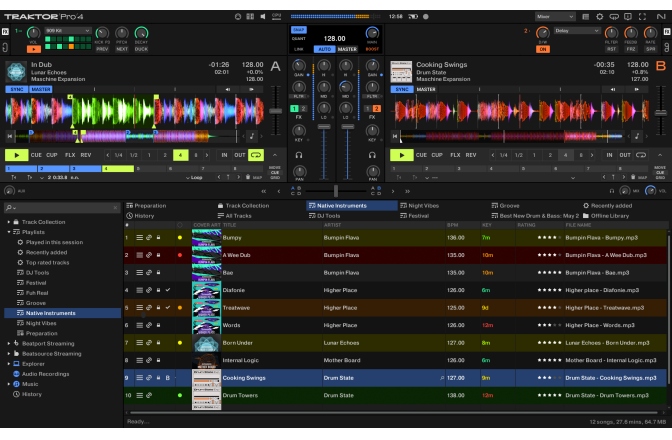The image size is (672, 440).
Task: Click FRZ button in Delay effect
Action: 631,49
